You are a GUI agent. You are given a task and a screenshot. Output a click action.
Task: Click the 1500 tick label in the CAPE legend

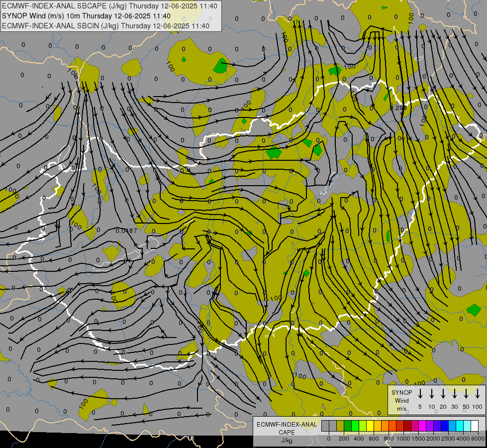(x=418, y=439)
